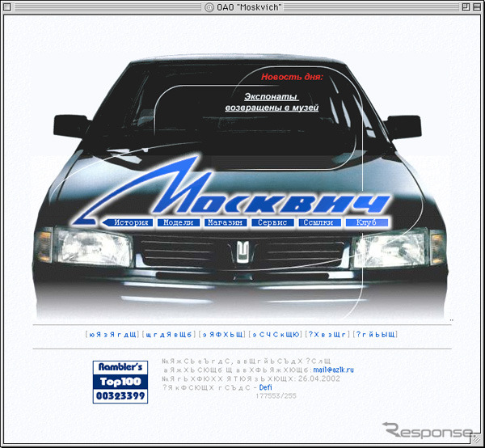The height and width of the screenshot is (448, 485).
Task: Open the Модели navigation tab
Action: [x=179, y=222]
